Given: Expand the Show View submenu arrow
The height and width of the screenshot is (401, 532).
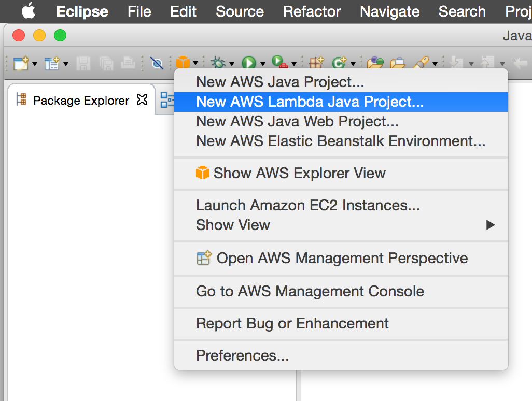Looking at the screenshot, I should (490, 225).
